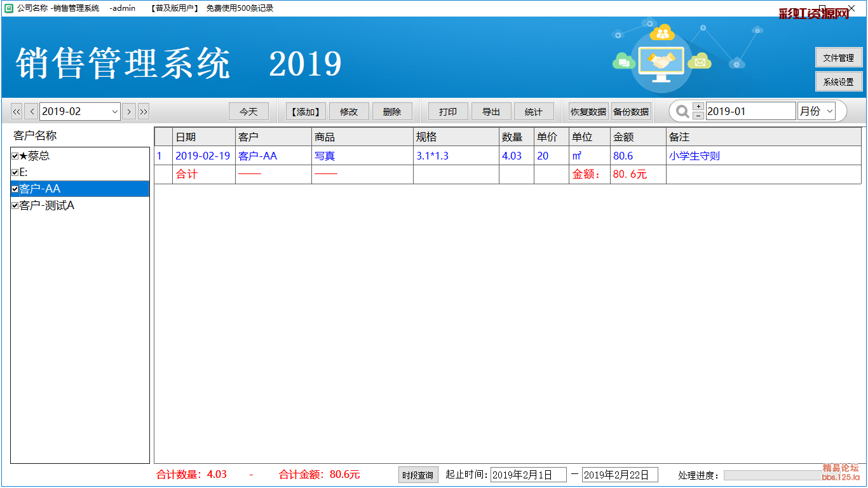Open the 2019-02 month dropdown
The image size is (868, 488).
tap(115, 112)
